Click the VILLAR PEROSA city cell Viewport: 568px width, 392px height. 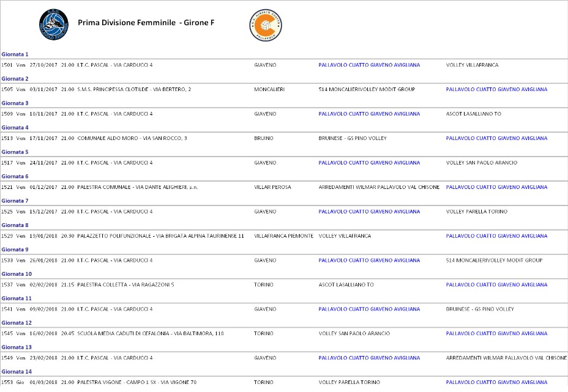pos(272,187)
